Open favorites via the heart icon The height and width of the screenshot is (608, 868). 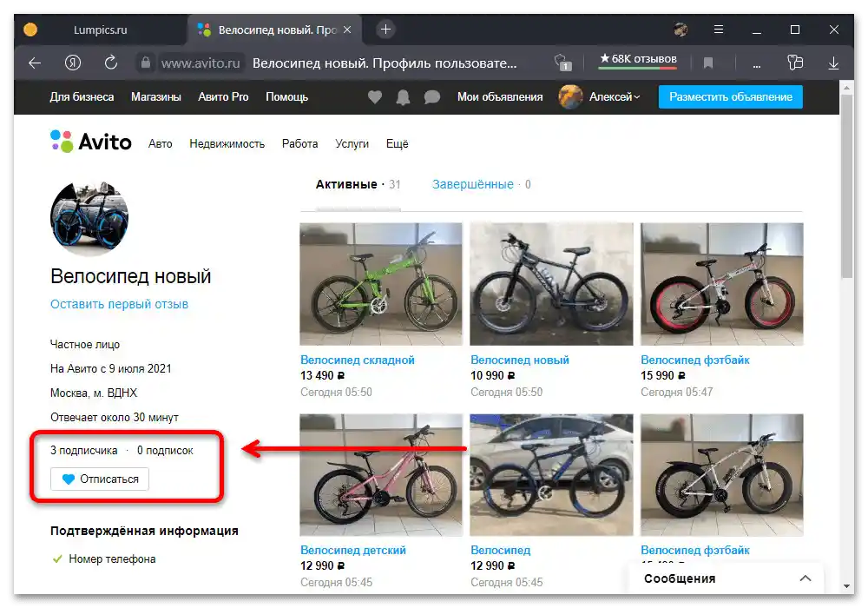tap(375, 97)
